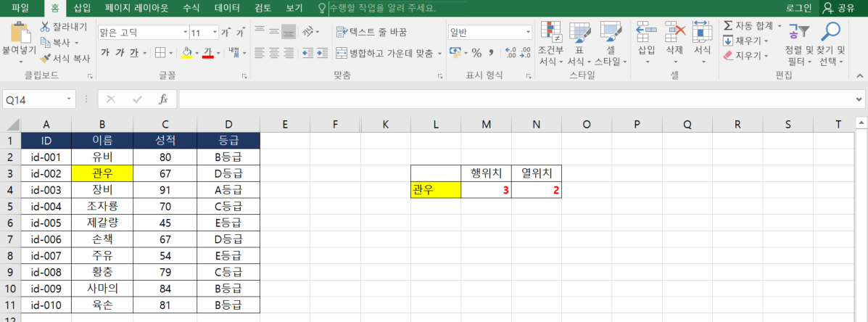
Task: Open font color dropdown arrow
Action: pyautogui.click(x=218, y=53)
